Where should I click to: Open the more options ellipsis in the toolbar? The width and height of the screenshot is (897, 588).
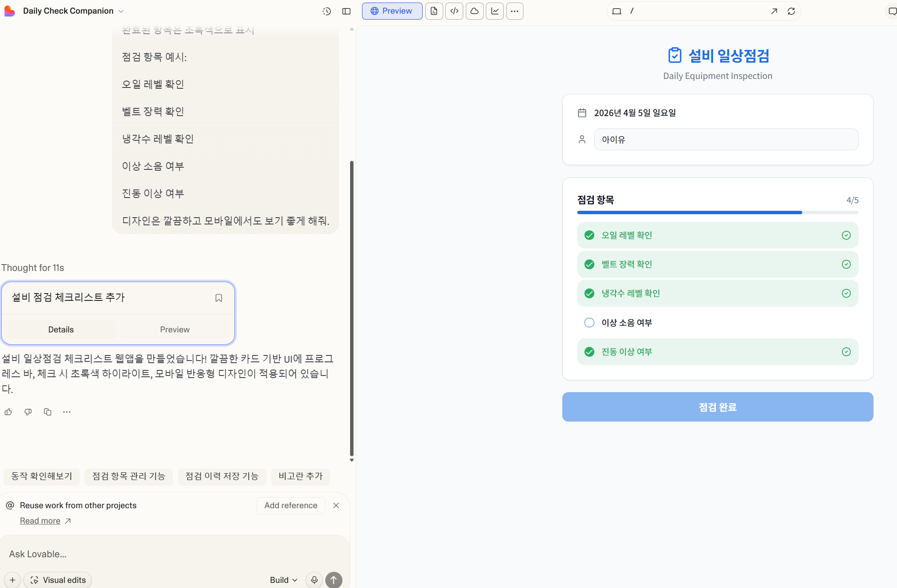coord(514,11)
